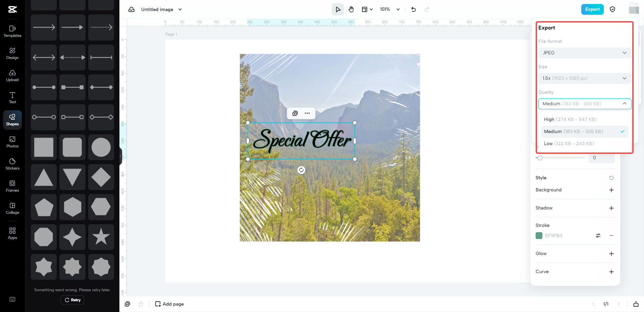
Task: Select Medium quality option
Action: click(585, 131)
